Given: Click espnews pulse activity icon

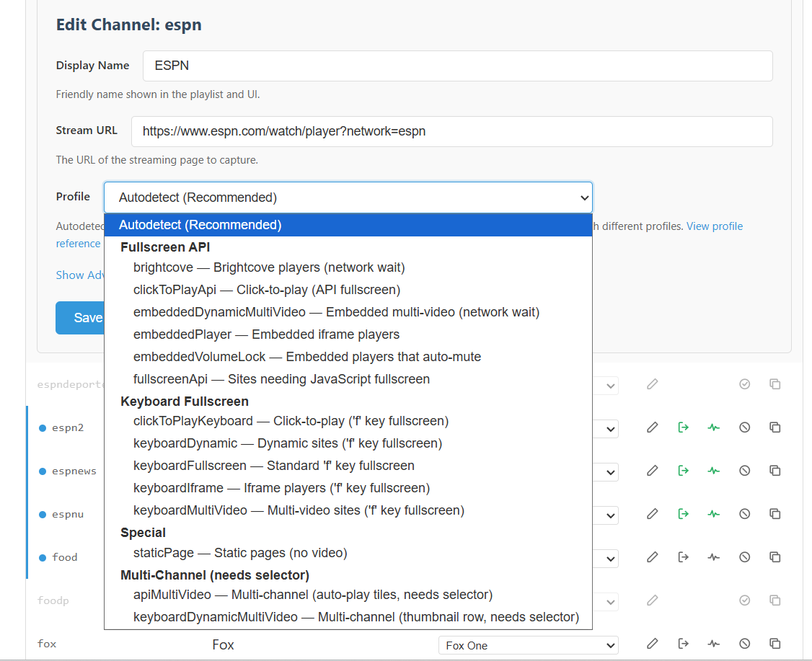Looking at the screenshot, I should (x=714, y=471).
